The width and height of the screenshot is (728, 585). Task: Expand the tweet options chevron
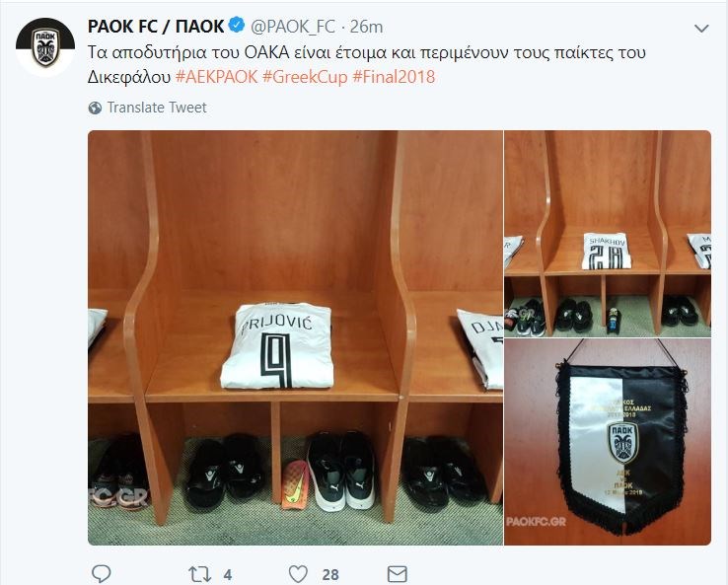pyautogui.click(x=701, y=29)
